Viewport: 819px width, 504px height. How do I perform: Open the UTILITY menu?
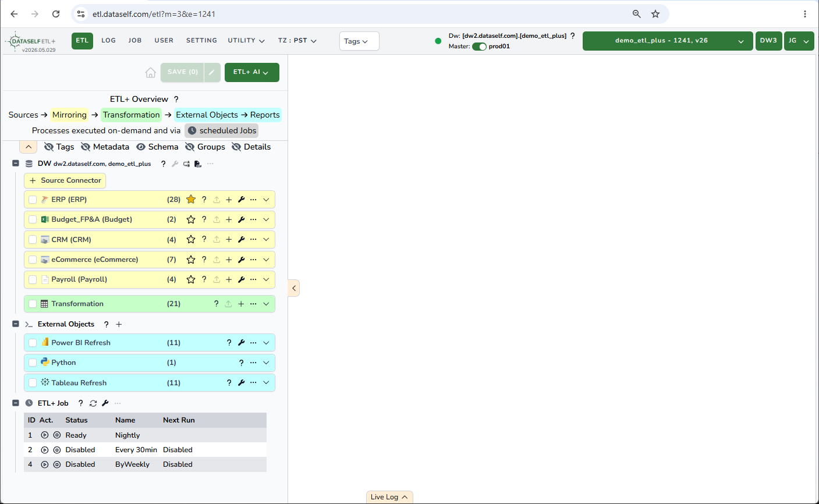pos(246,41)
